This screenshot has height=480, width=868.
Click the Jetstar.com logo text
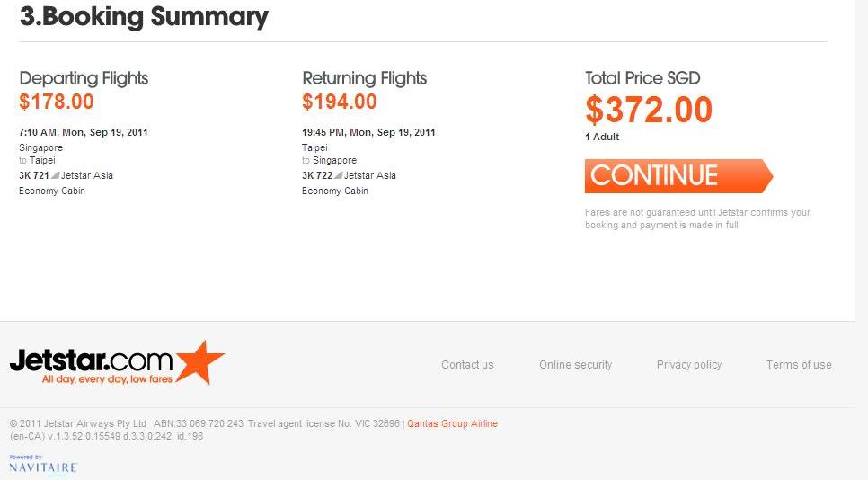91,361
